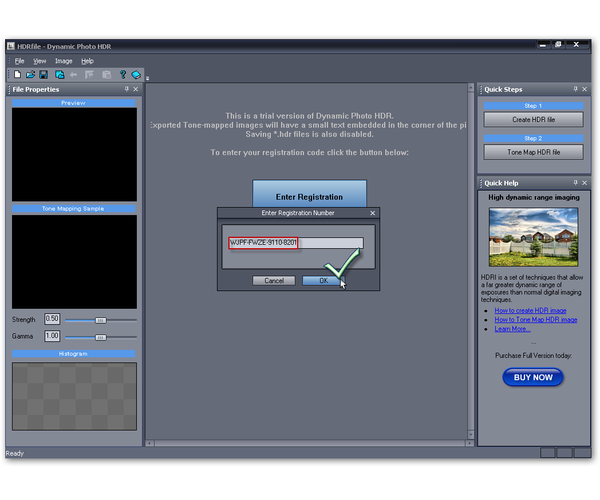This screenshot has height=500, width=600.
Task: Click the registration number input field
Action: pos(296,243)
